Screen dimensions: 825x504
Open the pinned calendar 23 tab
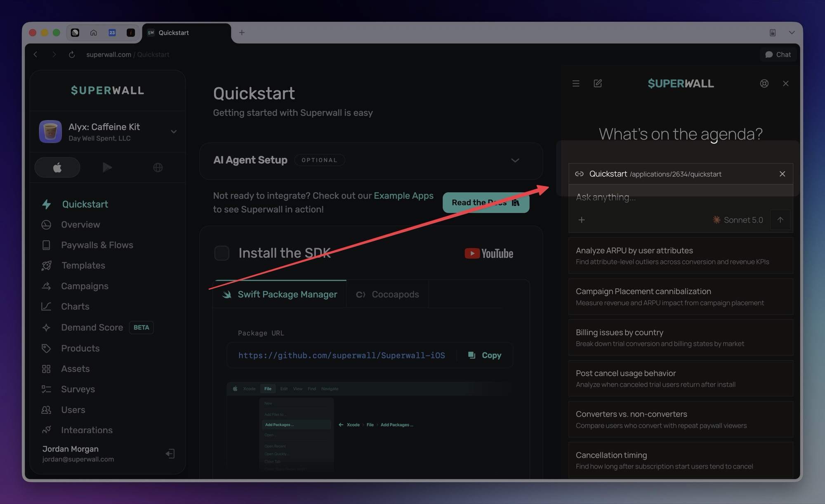(112, 33)
